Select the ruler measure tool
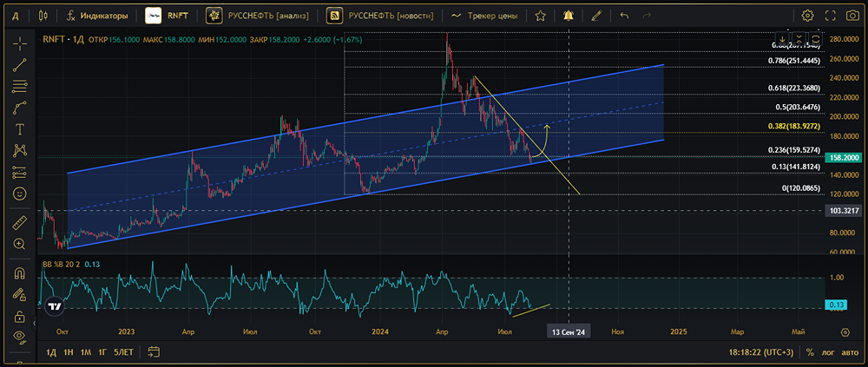 tap(19, 222)
